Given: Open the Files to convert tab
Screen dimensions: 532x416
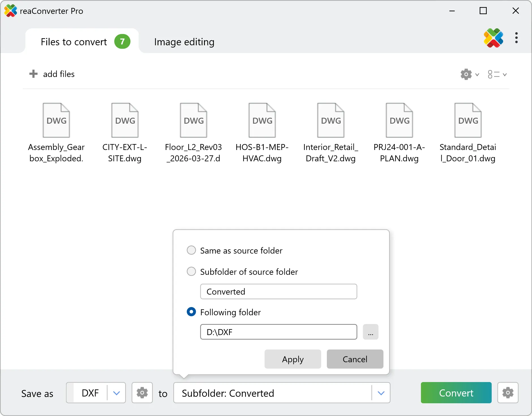Looking at the screenshot, I should pyautogui.click(x=74, y=42).
